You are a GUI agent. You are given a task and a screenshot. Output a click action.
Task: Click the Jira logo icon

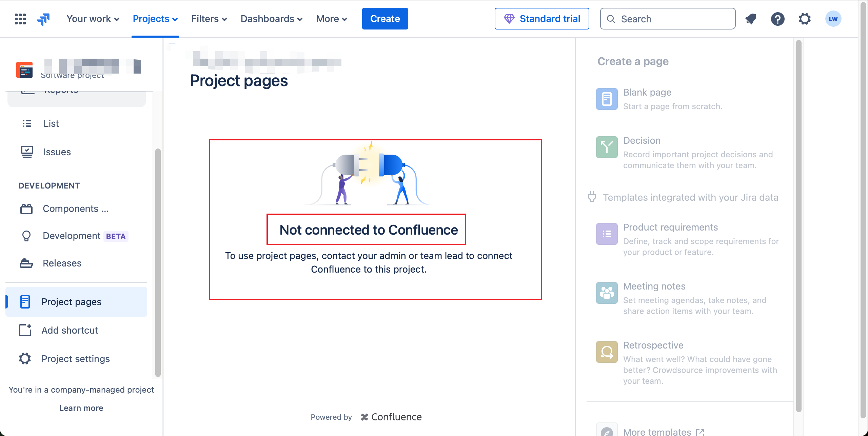(x=43, y=19)
